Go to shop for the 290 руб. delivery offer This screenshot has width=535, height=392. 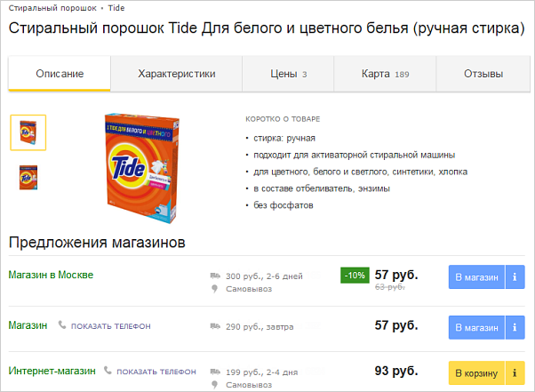coord(476,327)
